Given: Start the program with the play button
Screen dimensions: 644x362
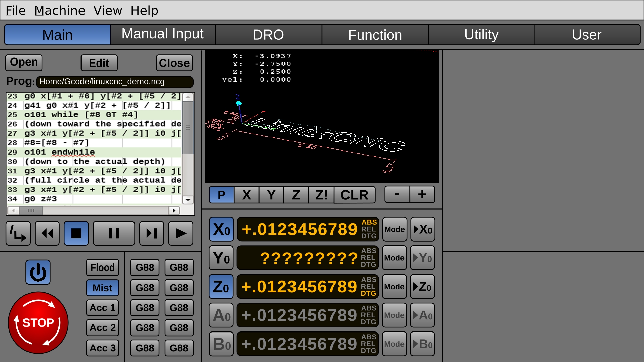Looking at the screenshot, I should pos(181,233).
